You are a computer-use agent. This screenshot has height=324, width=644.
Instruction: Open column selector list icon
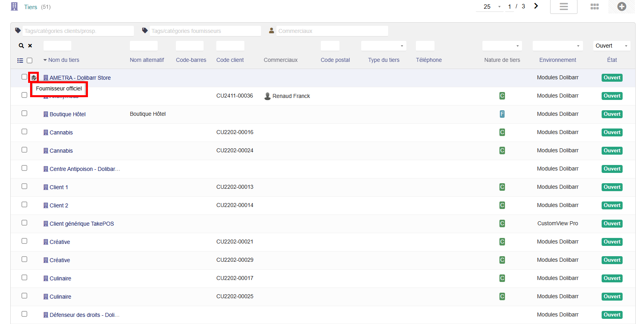(20, 61)
